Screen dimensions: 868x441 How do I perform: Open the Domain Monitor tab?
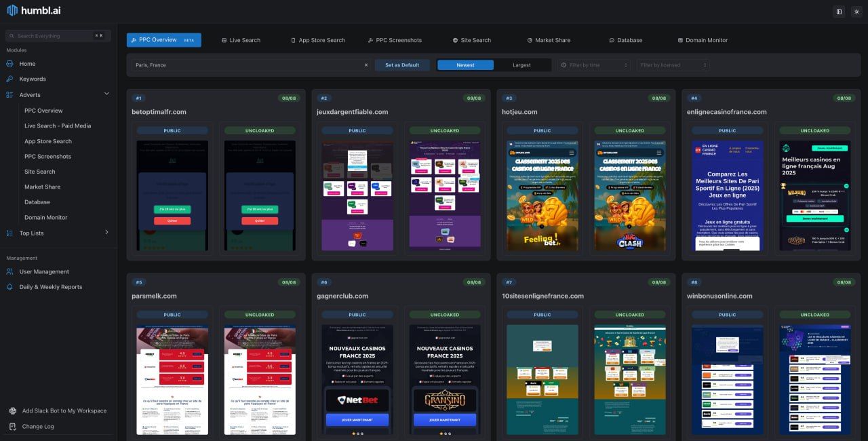[702, 40]
